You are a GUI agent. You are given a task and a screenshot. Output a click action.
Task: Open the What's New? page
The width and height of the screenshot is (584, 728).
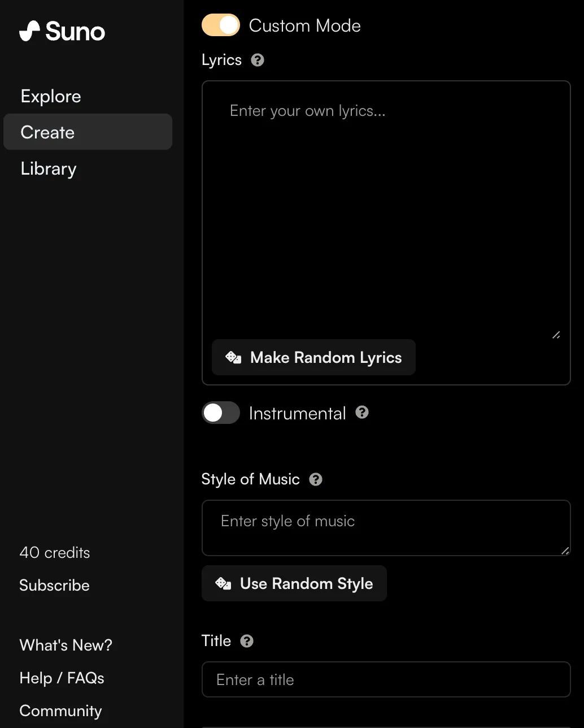(66, 645)
